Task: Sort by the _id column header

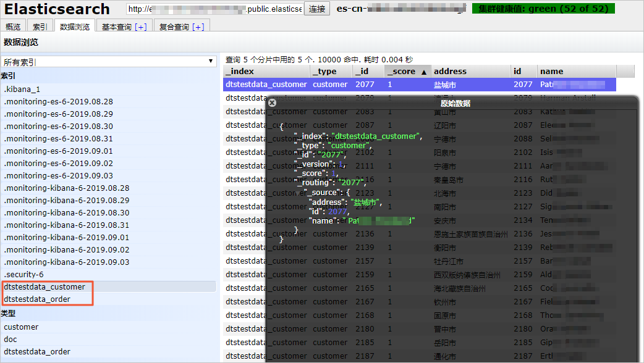Action: tap(368, 72)
